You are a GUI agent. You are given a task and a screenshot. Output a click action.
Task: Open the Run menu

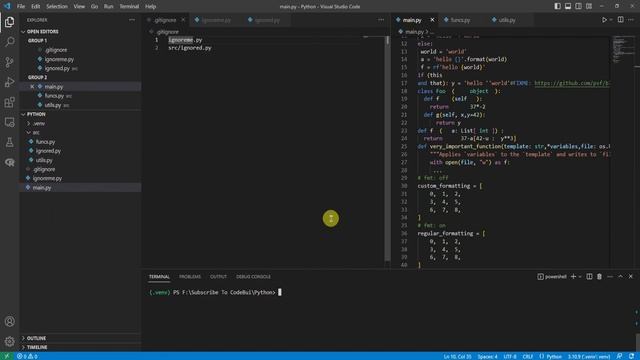(x=109, y=6)
